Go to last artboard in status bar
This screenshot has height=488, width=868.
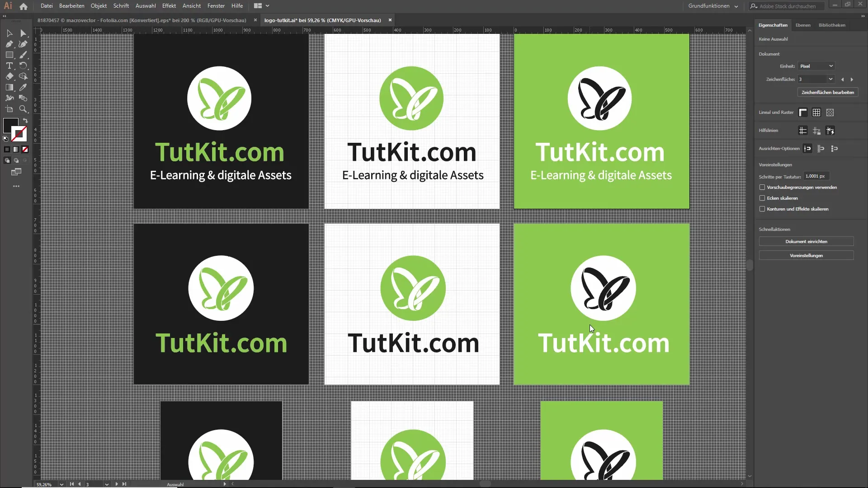click(x=124, y=484)
